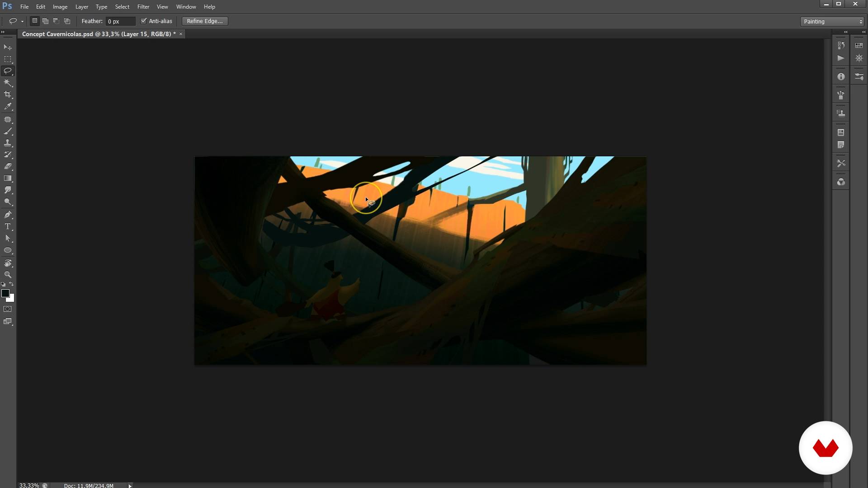Select the Gradient tool
868x488 pixels.
[8, 178]
